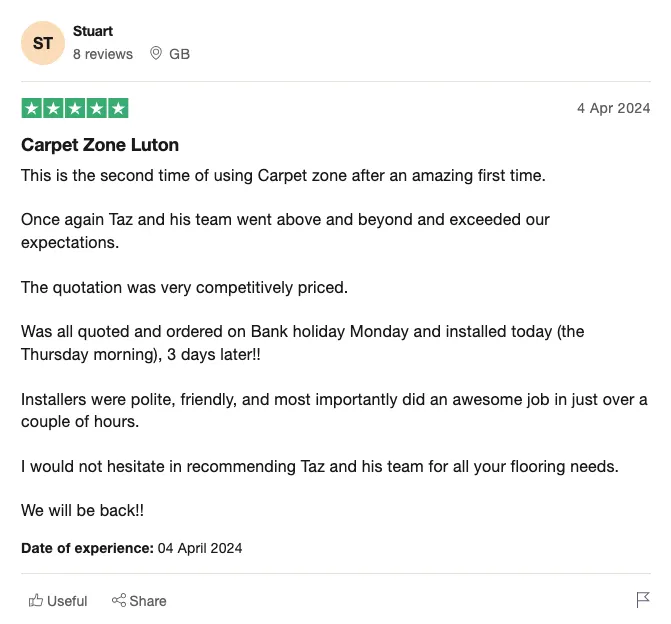Click the thumbs-up Useful icon
671x624 pixels.
36,600
